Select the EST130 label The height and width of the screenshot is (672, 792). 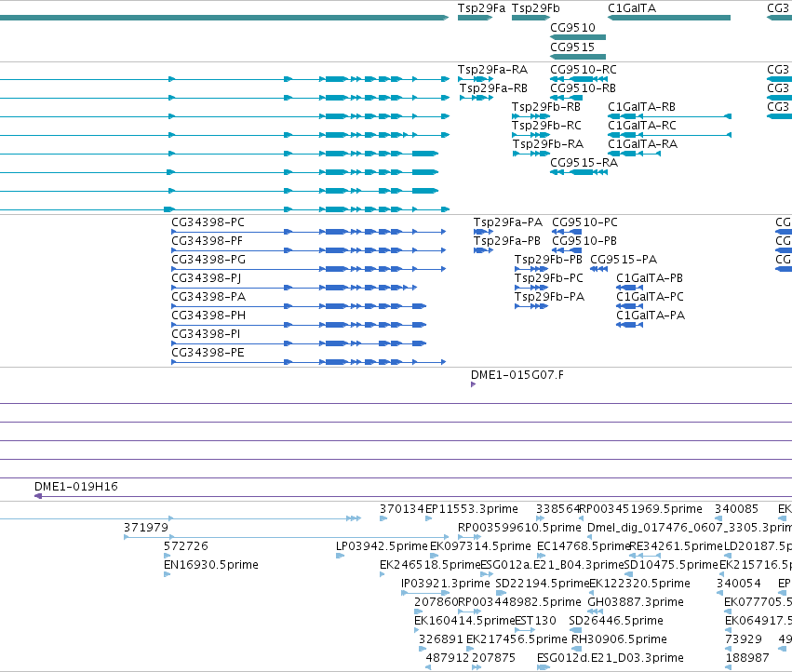click(x=535, y=621)
